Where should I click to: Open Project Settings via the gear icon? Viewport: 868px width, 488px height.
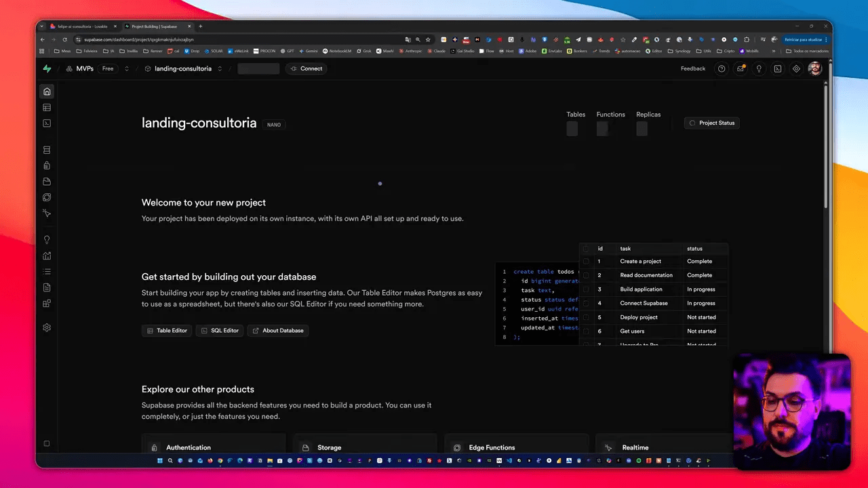[46, 327]
